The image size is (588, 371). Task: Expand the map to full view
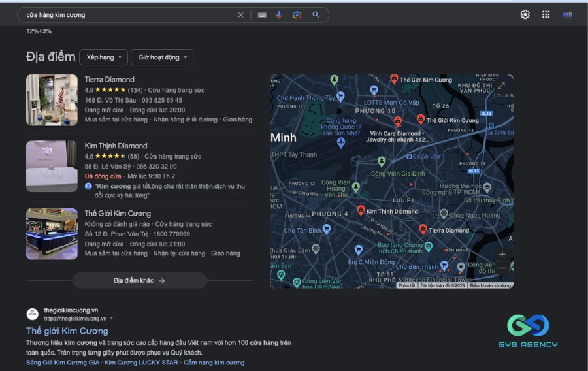point(501,86)
